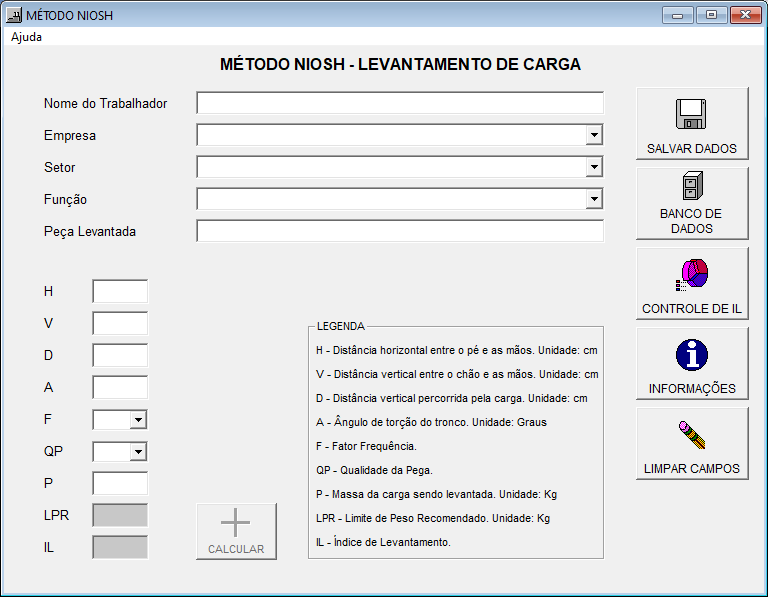Click the plus sign Calcular icon
This screenshot has height=597, width=768.
[236, 523]
